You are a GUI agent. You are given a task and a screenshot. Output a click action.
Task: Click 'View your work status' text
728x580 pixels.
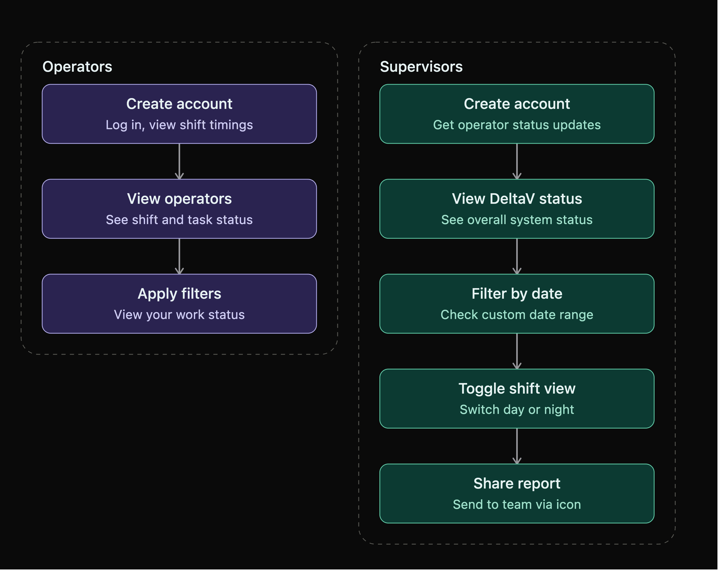tap(179, 315)
